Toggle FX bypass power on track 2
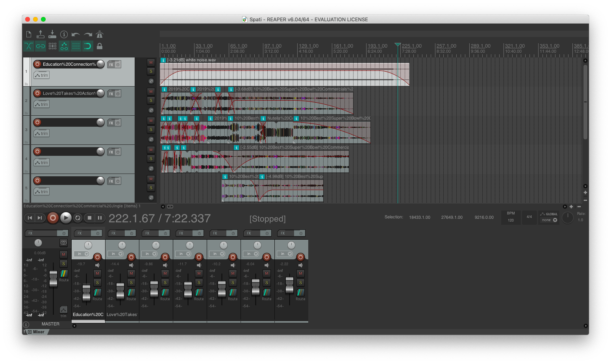Screen dimensions: 611x364 coord(118,94)
